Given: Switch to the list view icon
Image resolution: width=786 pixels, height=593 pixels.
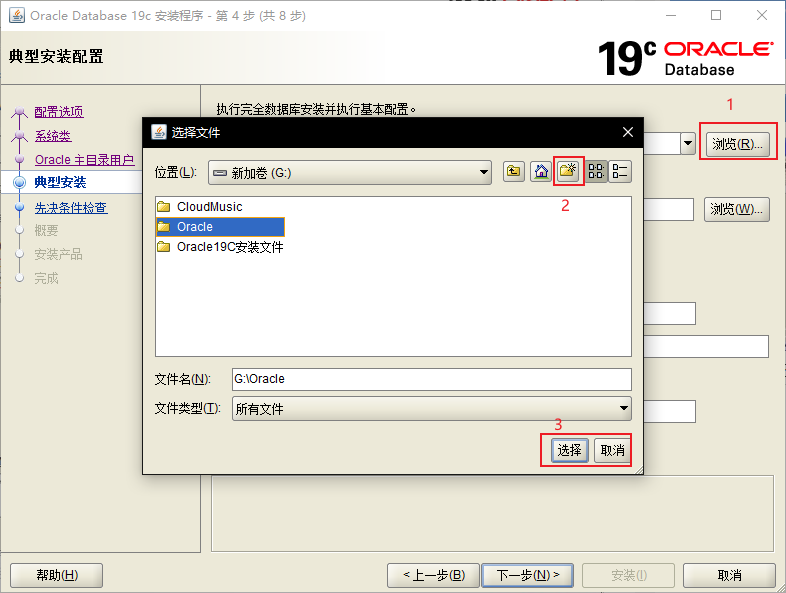Looking at the screenshot, I should (x=596, y=172).
